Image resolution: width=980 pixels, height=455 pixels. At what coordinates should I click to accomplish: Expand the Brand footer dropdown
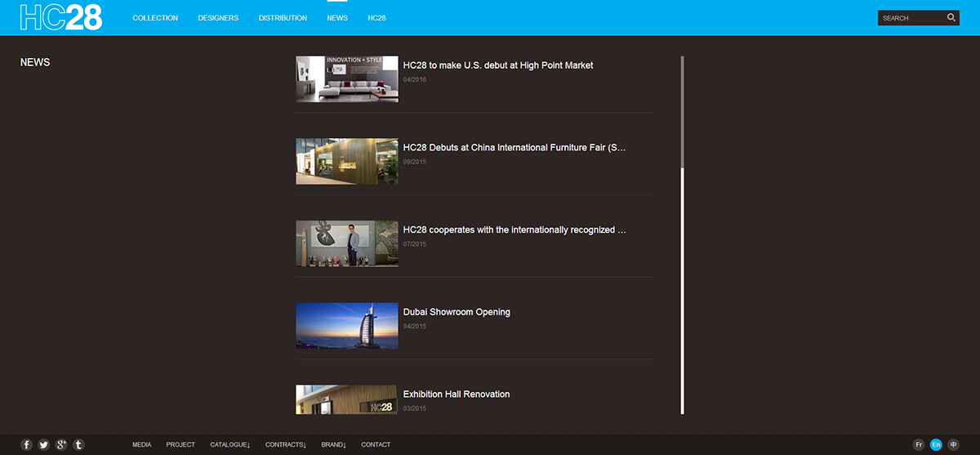coord(333,445)
